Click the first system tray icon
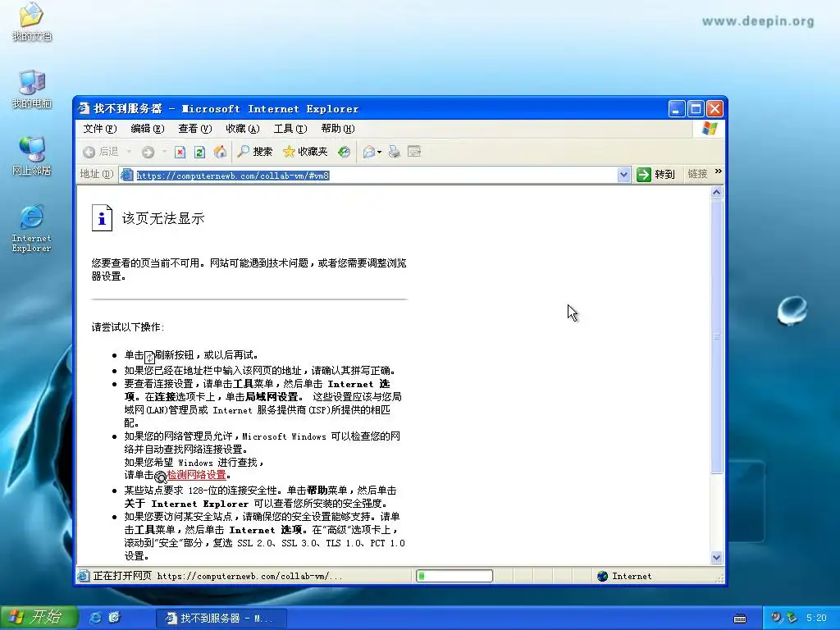840x630 pixels. coord(775,618)
